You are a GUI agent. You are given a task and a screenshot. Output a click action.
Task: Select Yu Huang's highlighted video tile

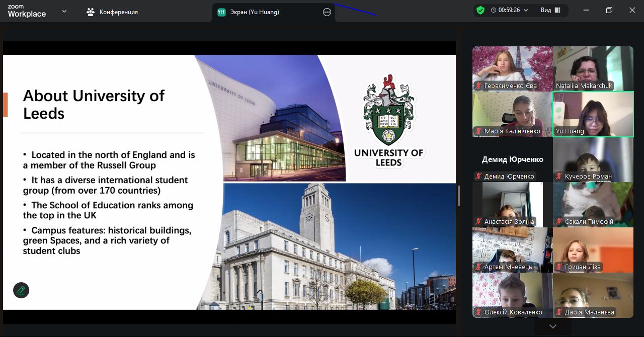[x=593, y=114]
